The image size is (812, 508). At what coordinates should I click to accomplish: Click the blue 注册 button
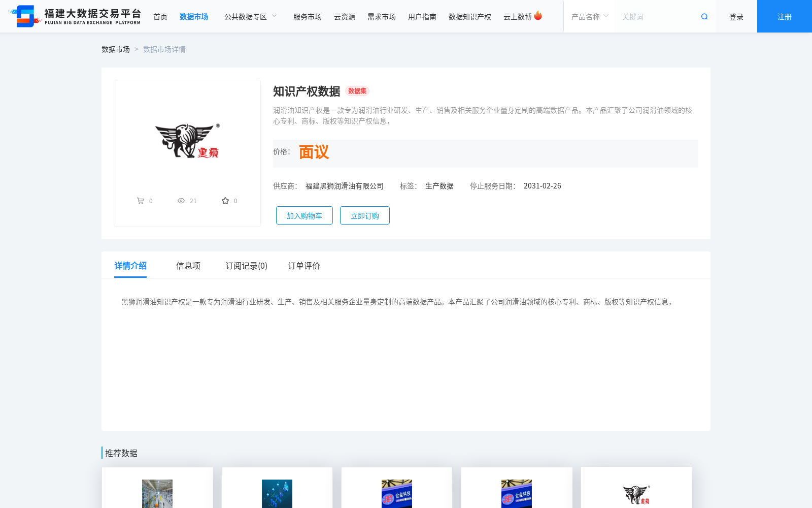[x=785, y=16]
